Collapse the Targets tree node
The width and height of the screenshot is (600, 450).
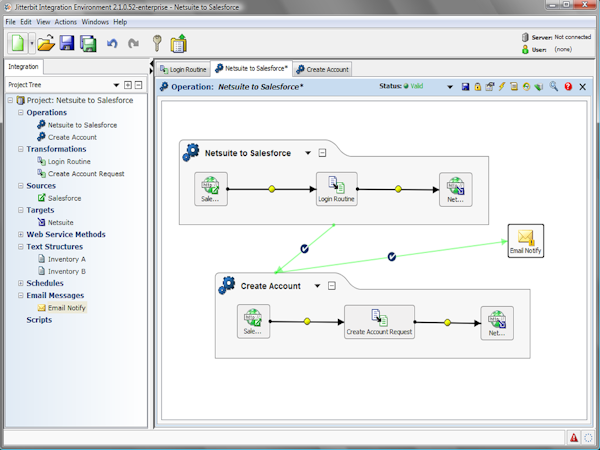click(x=21, y=210)
